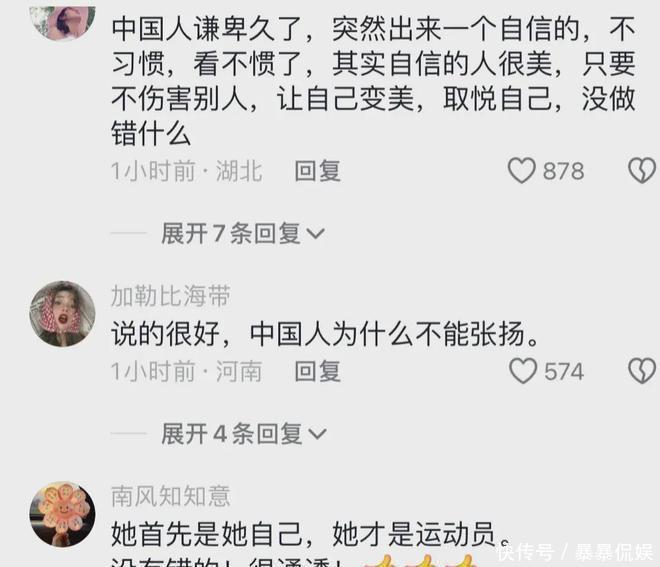
Task: Click the 574 like count
Action: click(564, 371)
